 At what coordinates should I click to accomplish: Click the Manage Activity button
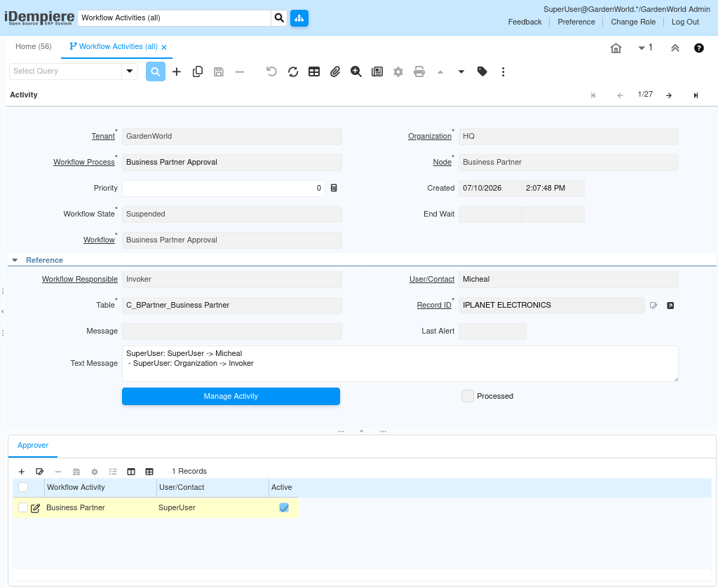tap(231, 397)
